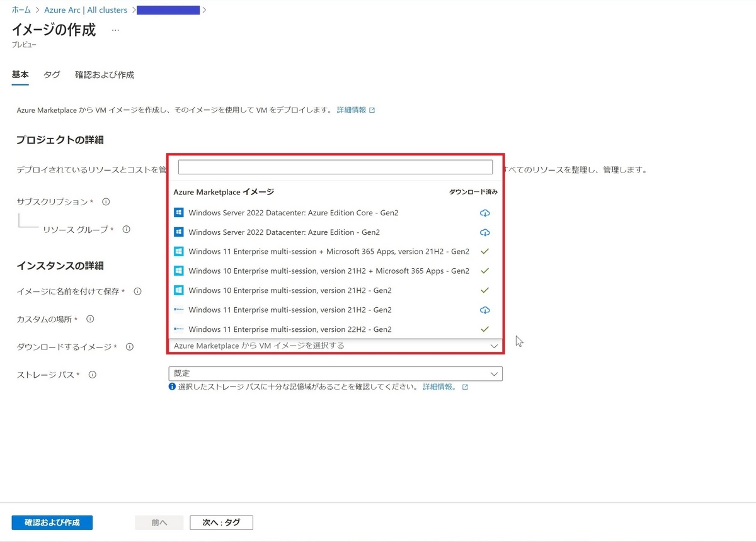Viewport: 756px width, 542px height.
Task: Click the Azure Marketplace イメージ list header
Action: pyautogui.click(x=224, y=192)
